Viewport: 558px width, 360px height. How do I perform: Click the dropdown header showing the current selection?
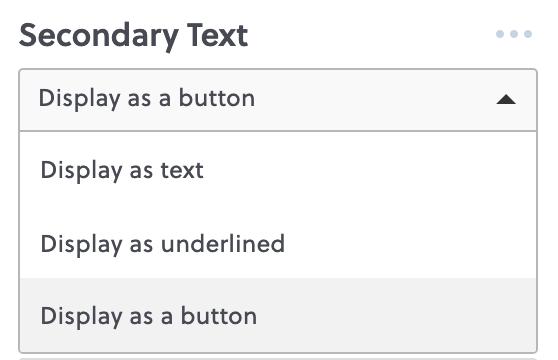[x=278, y=100]
